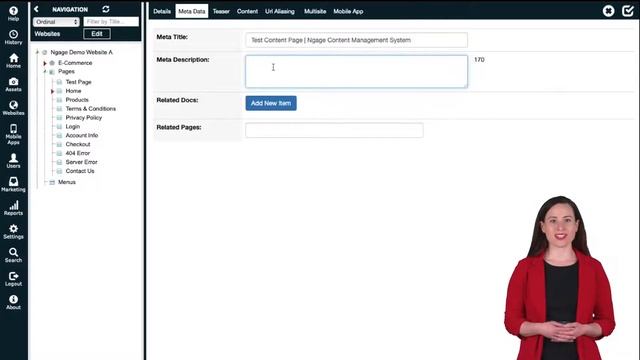Select Privacy Policy page
640x360 pixels.
(x=84, y=118)
